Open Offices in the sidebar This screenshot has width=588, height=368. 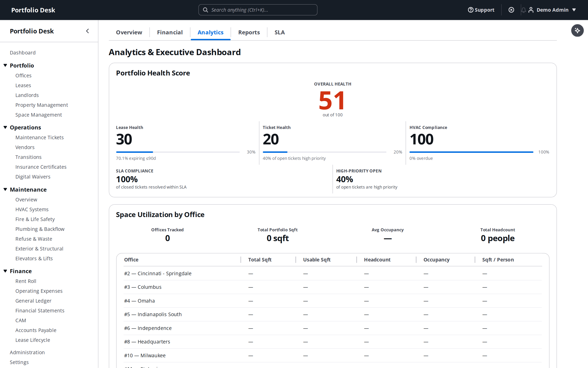(23, 75)
